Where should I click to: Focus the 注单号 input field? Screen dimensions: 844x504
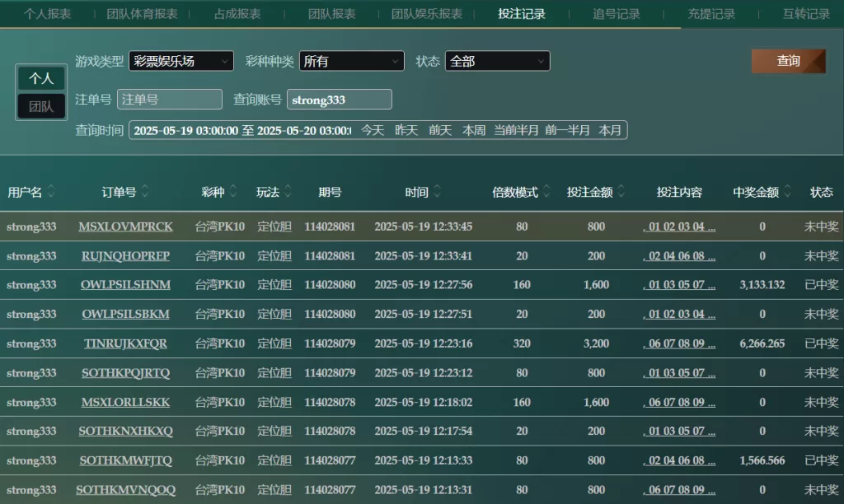pos(170,100)
